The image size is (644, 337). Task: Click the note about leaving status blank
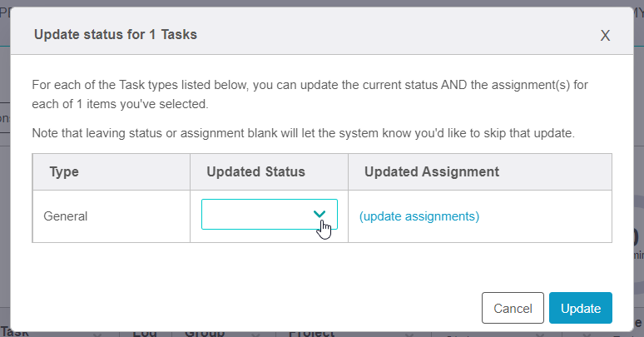(x=303, y=133)
